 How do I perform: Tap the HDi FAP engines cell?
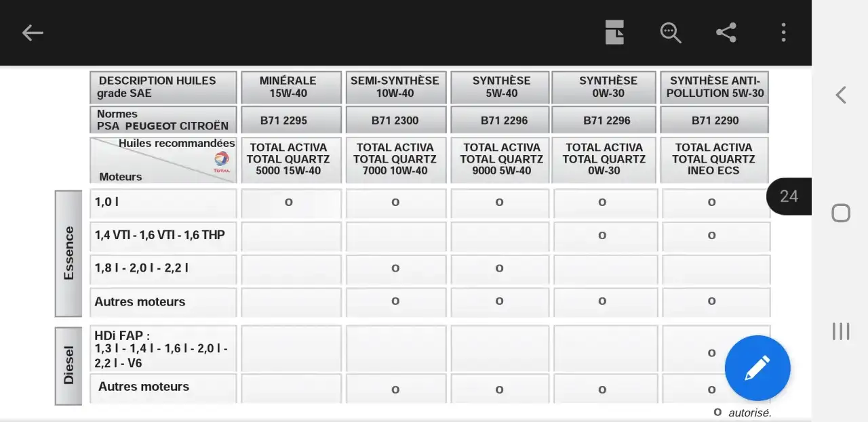tap(163, 349)
